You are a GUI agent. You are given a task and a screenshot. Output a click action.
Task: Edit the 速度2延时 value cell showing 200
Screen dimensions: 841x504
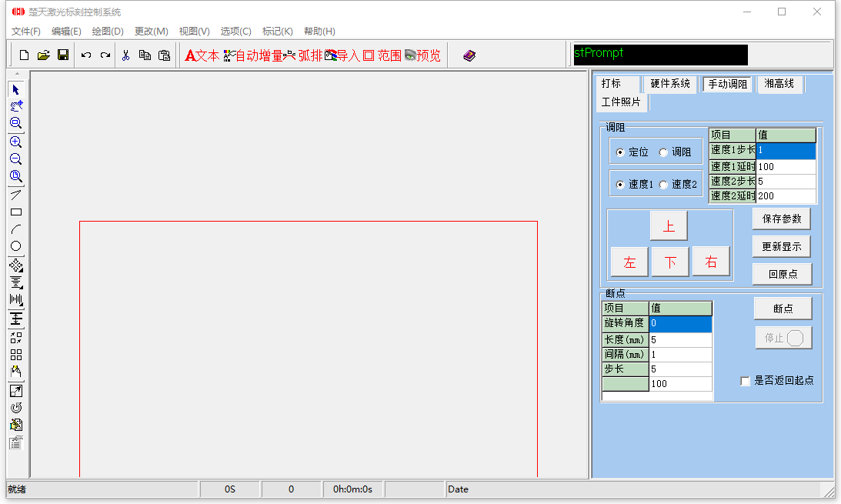point(786,196)
